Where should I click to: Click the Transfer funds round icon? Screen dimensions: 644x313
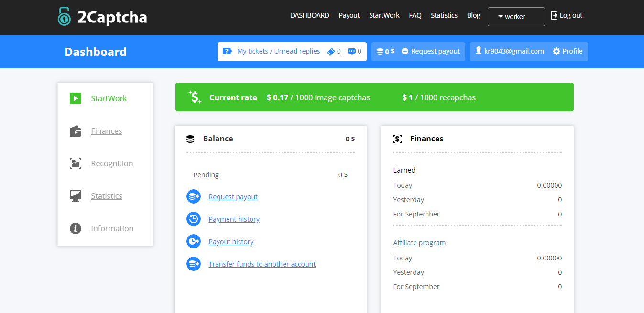[194, 264]
